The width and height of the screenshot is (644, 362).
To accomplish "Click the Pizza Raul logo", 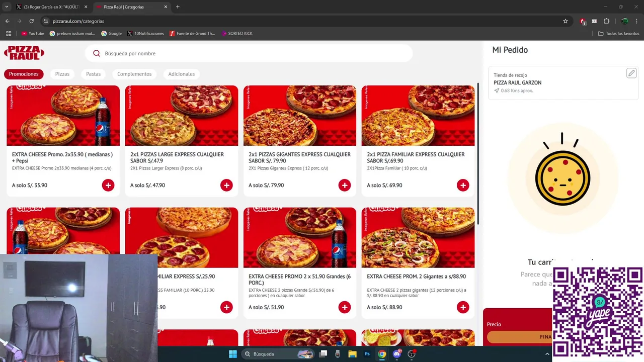I will tap(24, 53).
